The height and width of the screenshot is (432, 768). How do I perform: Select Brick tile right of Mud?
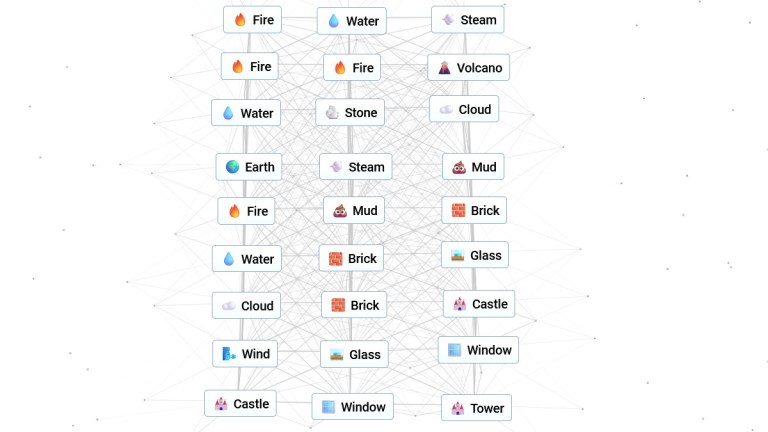(x=474, y=211)
